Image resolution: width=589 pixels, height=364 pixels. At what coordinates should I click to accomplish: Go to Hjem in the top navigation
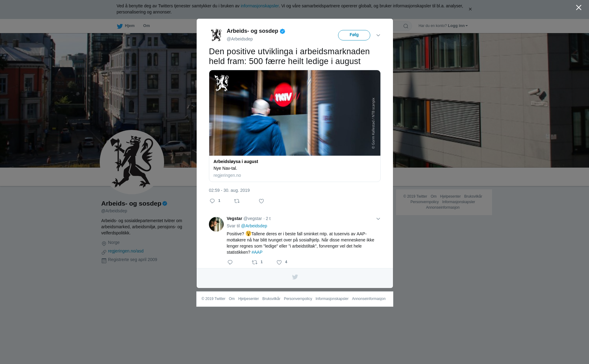tap(126, 26)
